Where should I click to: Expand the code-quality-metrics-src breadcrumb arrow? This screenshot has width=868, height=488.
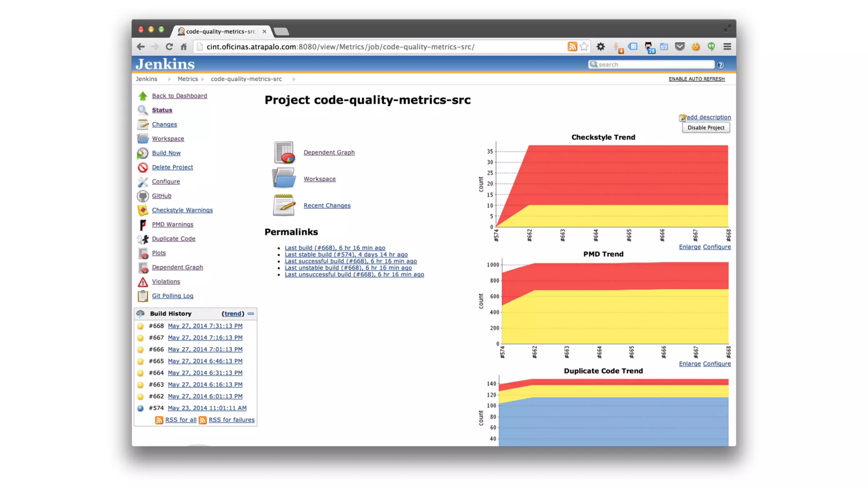click(x=294, y=79)
